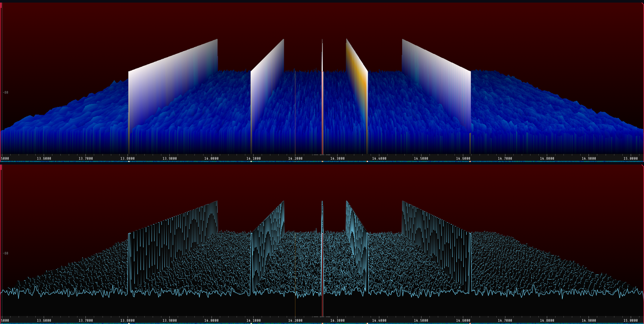Click 15.0000 on the lower frequency scale
Screen dimensions: 644x324
point(632,321)
